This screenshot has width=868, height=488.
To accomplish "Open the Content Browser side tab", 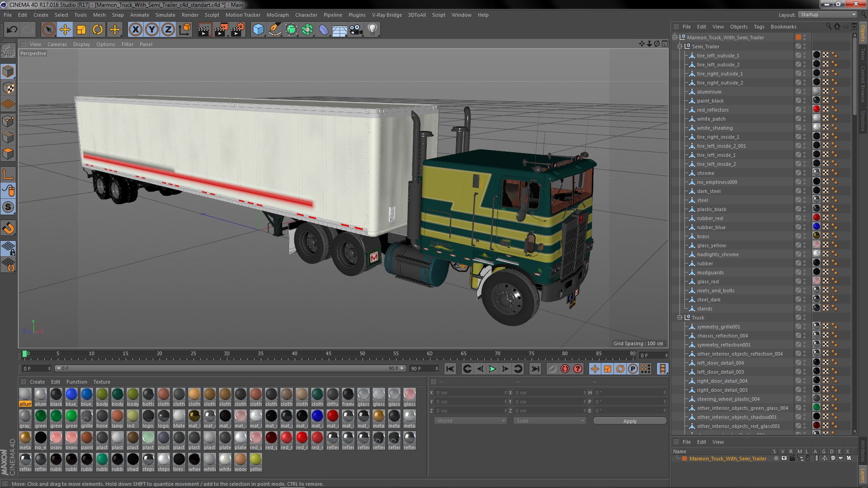I will 863,84.
